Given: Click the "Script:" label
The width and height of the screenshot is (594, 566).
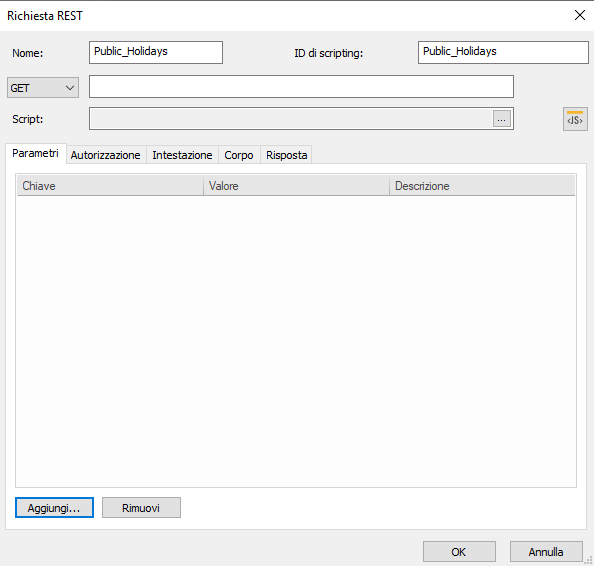Looking at the screenshot, I should [x=28, y=119].
